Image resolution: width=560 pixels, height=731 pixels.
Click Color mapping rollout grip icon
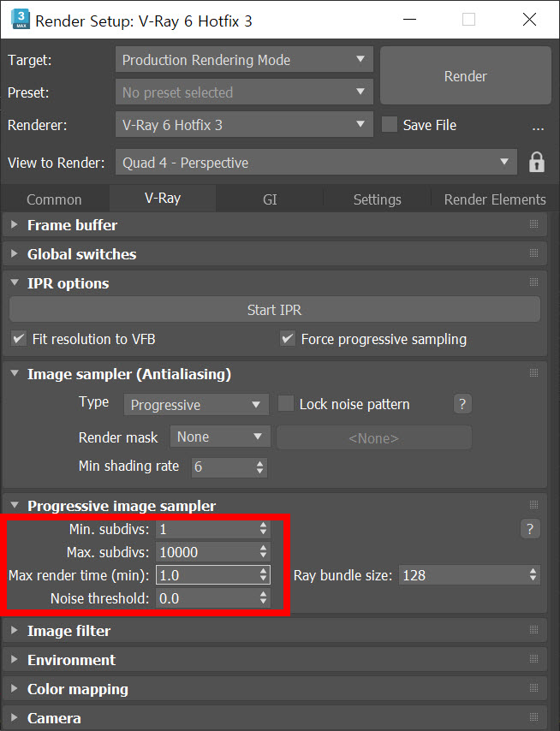534,687
